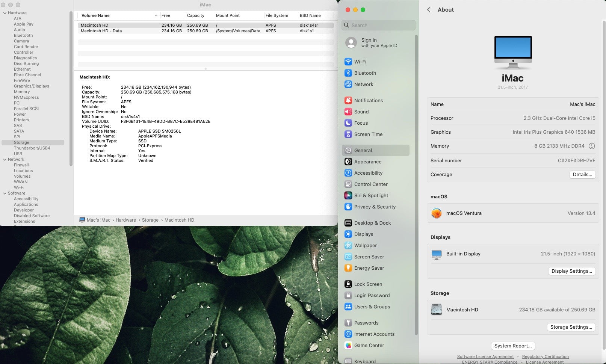Click the Search field in System Settings
Screen dimensions: 606x364
click(x=379, y=25)
